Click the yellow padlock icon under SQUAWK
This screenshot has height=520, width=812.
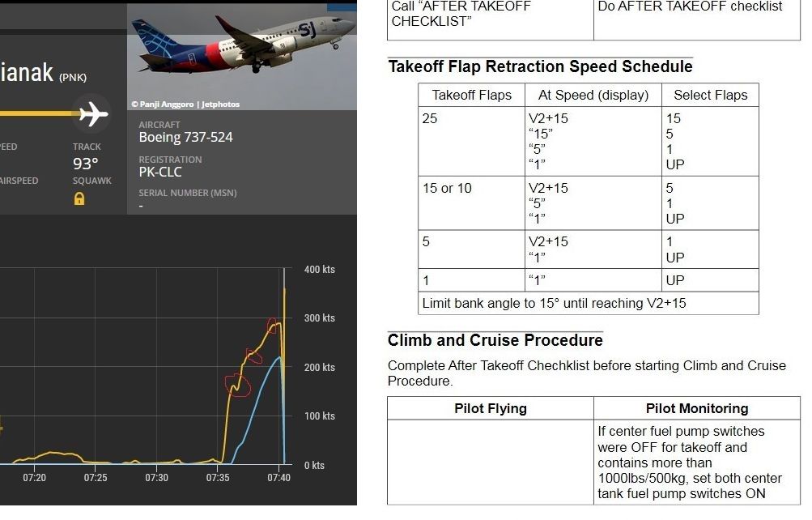coord(79,199)
